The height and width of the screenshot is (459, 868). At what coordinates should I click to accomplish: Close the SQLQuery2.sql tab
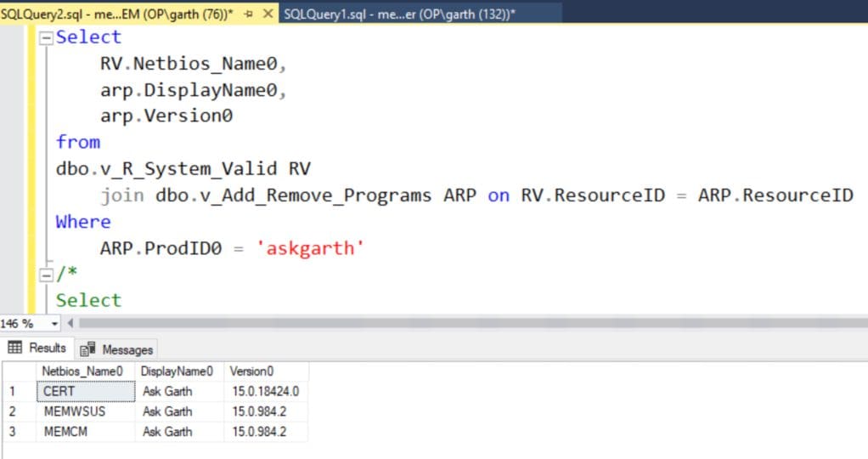tap(268, 14)
